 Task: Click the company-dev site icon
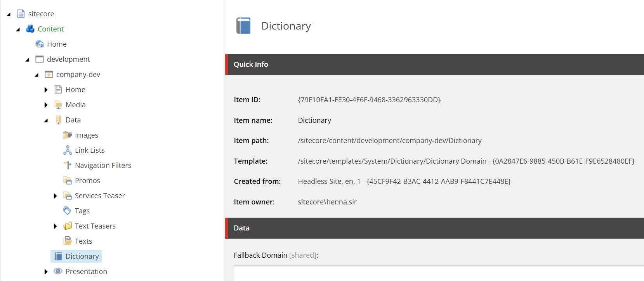click(x=49, y=74)
